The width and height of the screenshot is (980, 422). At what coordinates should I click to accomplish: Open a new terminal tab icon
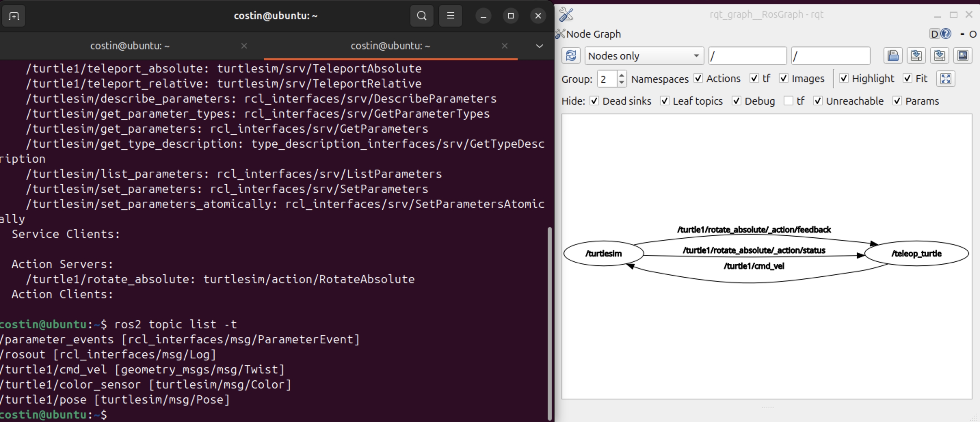pyautogui.click(x=14, y=16)
